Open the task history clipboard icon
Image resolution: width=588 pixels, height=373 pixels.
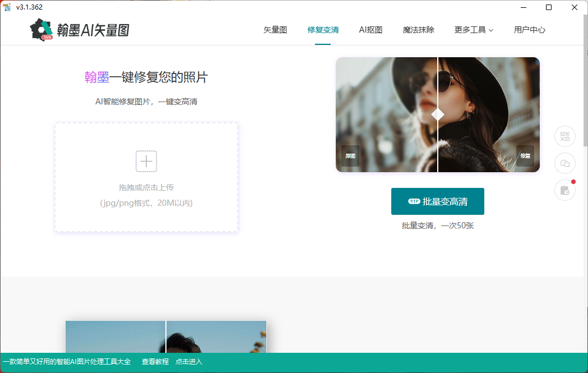[564, 191]
